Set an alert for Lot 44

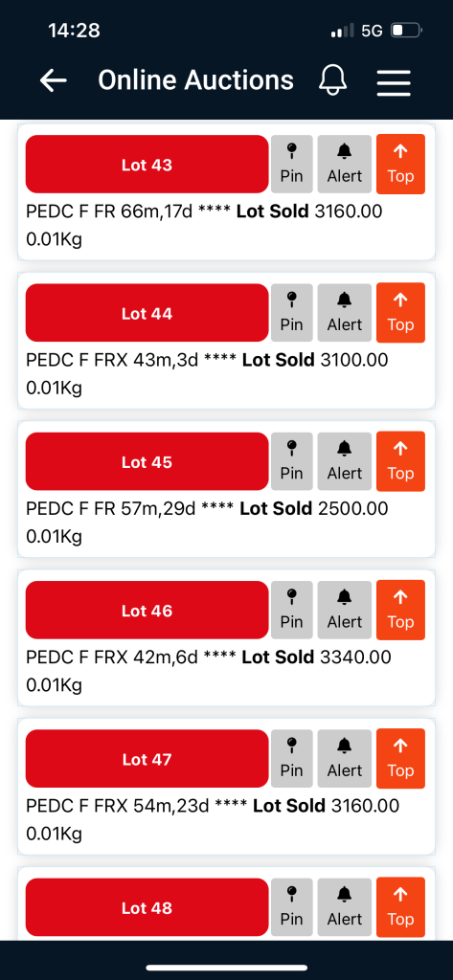coord(344,313)
